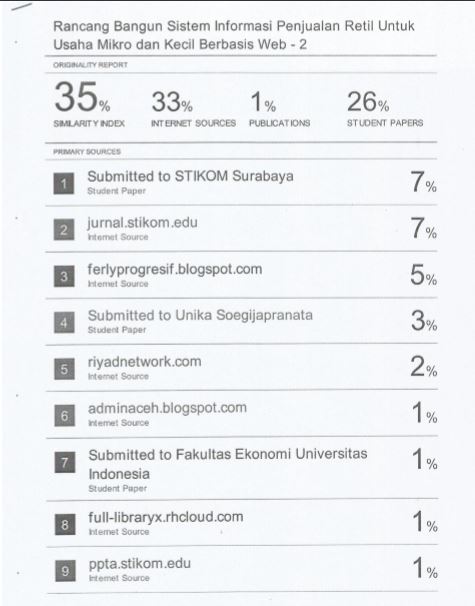Screen dimensions: 475x606
Task: Open jurnal.stikom.edu source link
Action: pos(142,223)
